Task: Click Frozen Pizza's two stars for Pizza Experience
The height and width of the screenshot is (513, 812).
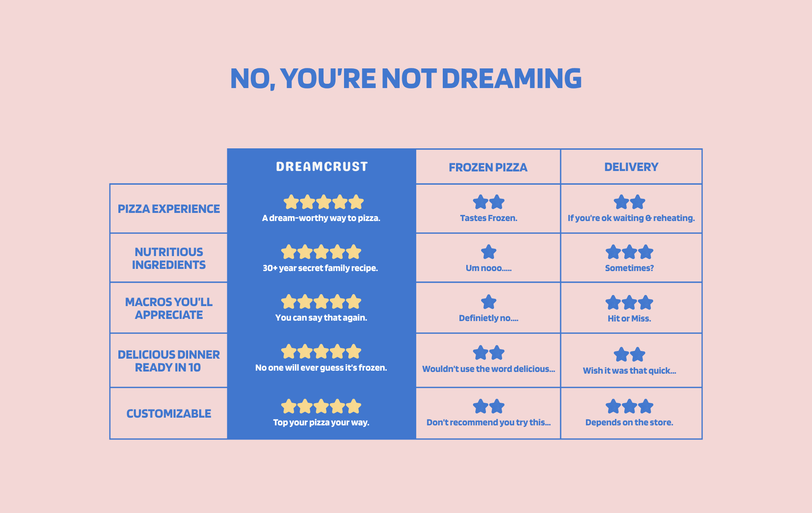Action: (x=488, y=202)
